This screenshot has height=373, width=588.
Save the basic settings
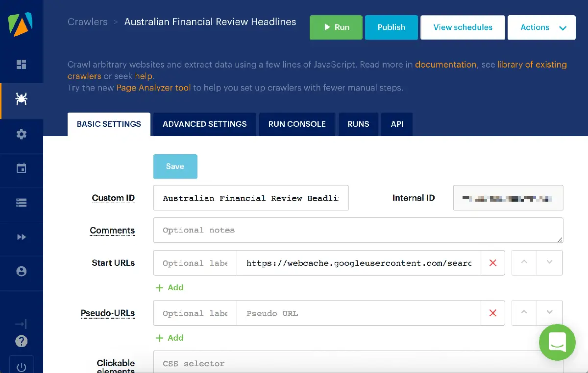pos(175,166)
